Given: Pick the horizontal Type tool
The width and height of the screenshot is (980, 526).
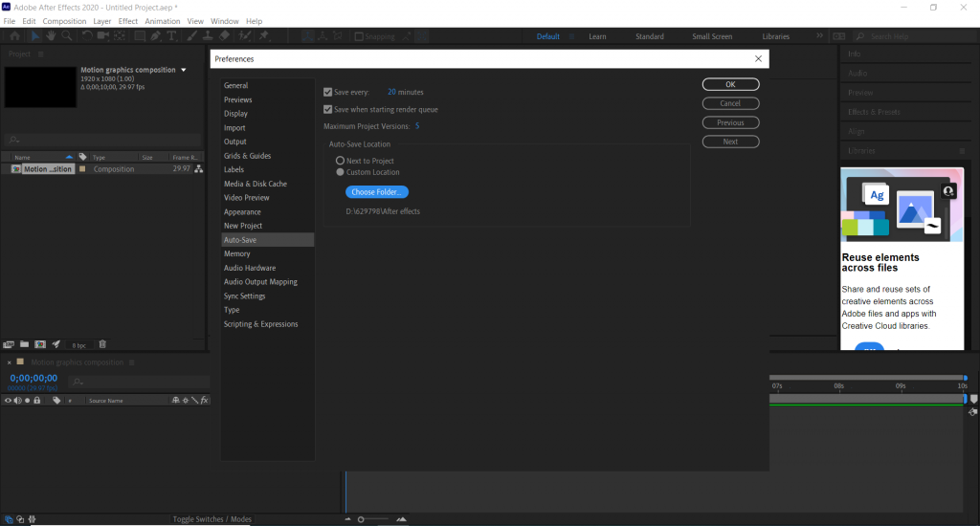Looking at the screenshot, I should (171, 36).
